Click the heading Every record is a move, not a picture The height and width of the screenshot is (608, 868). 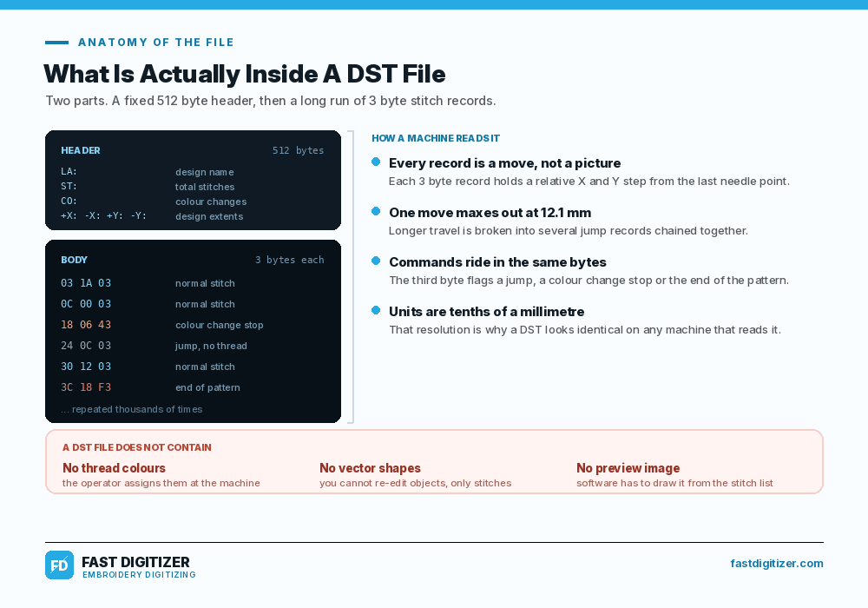pyautogui.click(x=505, y=163)
